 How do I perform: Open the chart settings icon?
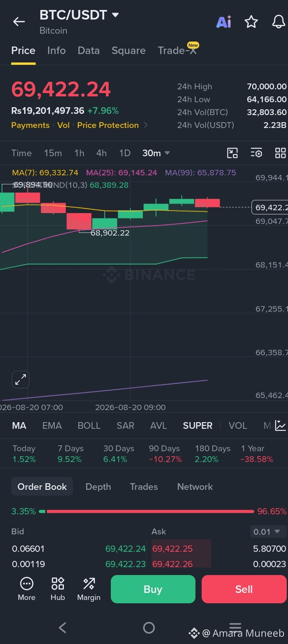pos(256,153)
